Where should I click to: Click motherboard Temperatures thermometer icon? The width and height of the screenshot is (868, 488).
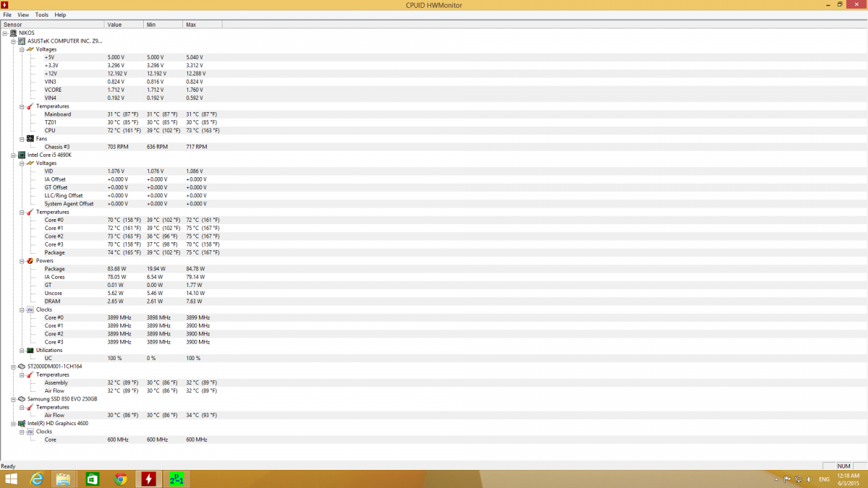[x=30, y=106]
